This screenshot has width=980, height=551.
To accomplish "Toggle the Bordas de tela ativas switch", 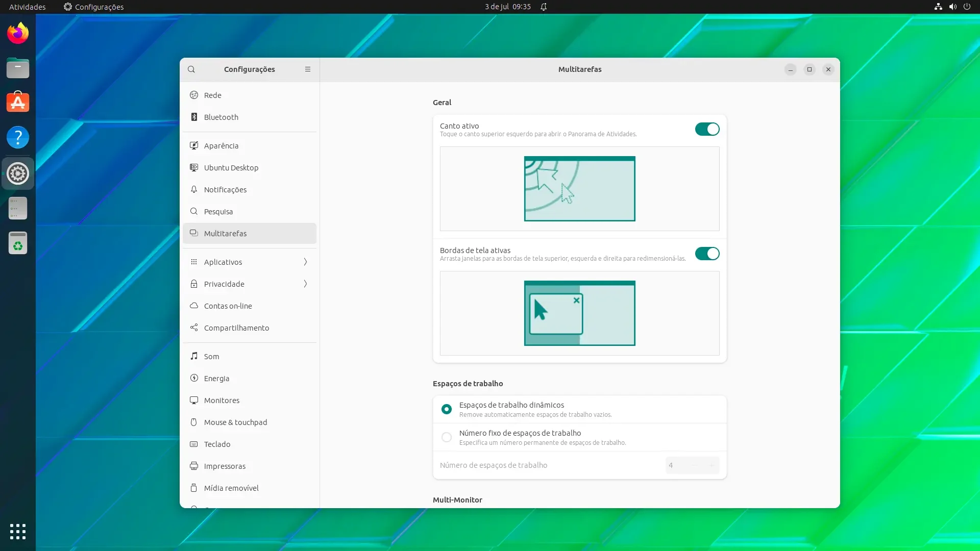I will pyautogui.click(x=707, y=254).
